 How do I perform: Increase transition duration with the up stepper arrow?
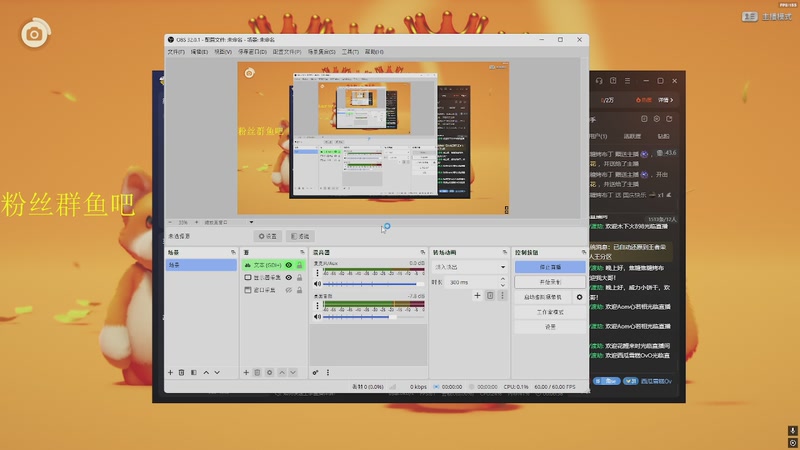pos(503,279)
